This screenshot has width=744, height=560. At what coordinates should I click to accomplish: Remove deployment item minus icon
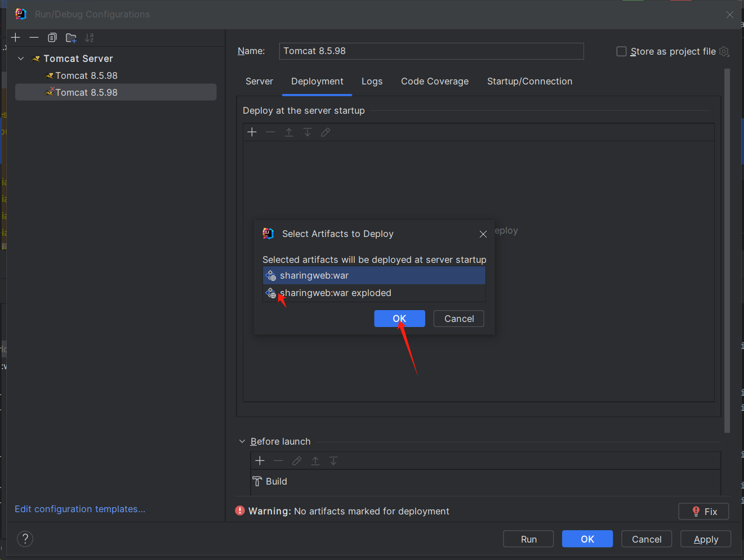pyautogui.click(x=270, y=132)
